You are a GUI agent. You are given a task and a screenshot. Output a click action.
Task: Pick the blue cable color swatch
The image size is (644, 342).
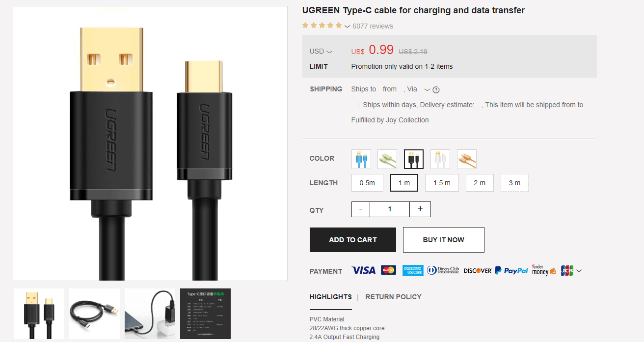pyautogui.click(x=361, y=159)
